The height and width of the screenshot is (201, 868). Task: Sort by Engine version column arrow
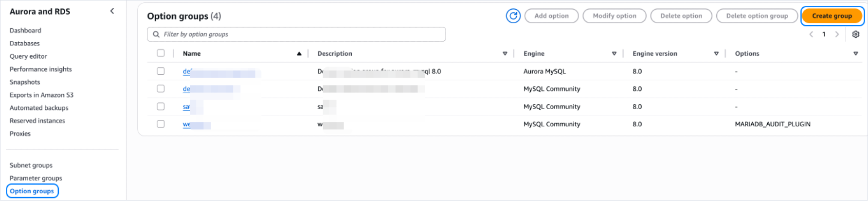coord(716,54)
